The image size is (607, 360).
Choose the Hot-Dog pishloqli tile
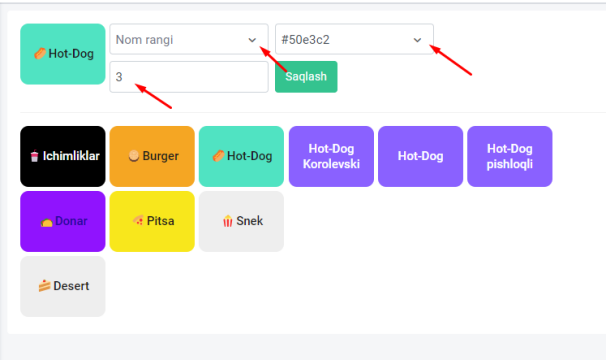510,156
